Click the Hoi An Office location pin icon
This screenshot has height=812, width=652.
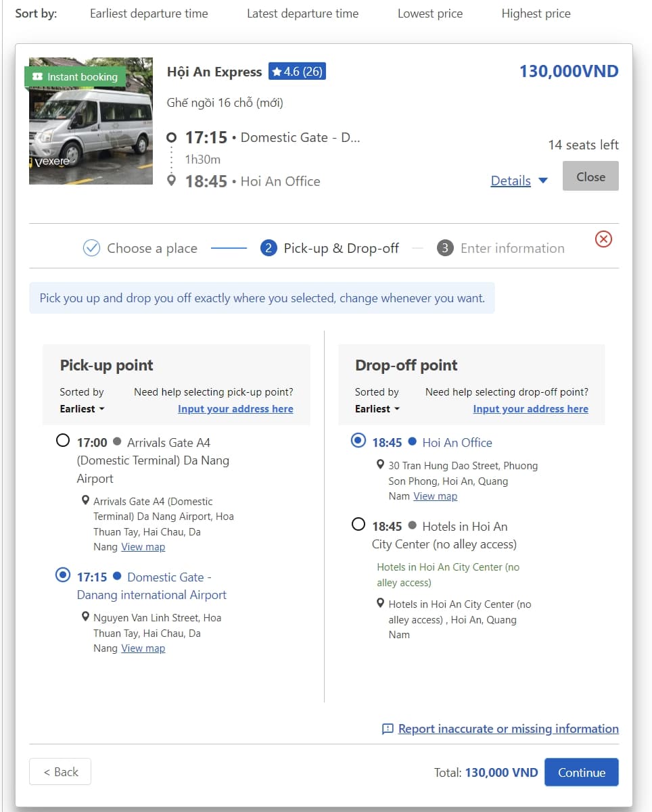(380, 465)
